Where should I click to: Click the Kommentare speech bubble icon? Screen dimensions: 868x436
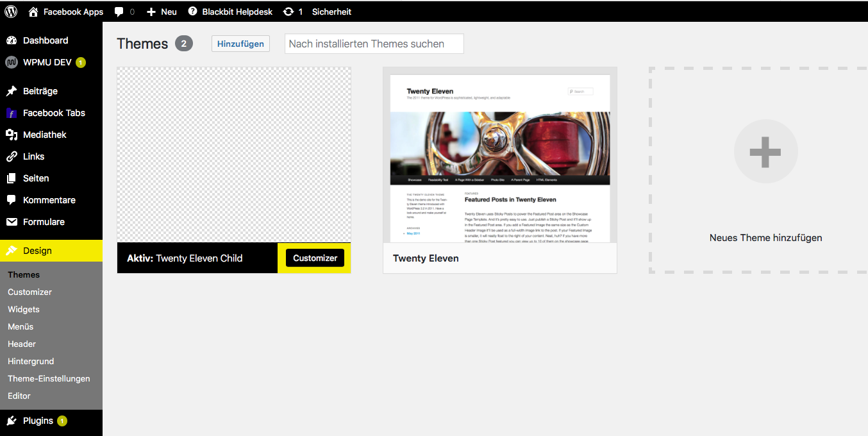tap(12, 200)
